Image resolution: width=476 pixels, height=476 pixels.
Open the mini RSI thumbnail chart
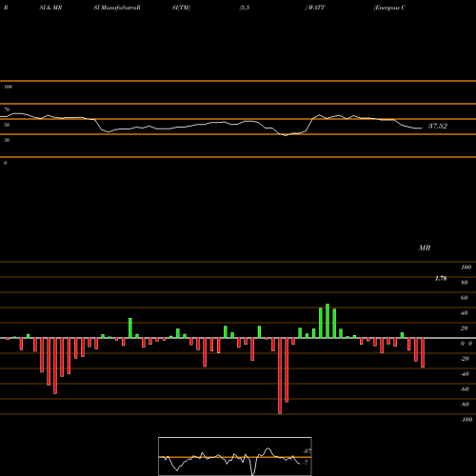click(235, 456)
